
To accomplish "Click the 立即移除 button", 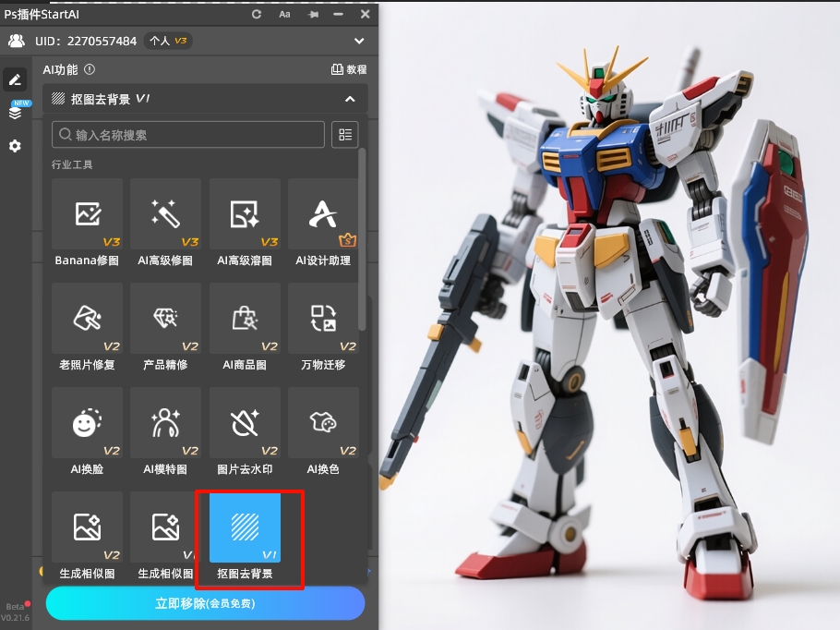I will (205, 603).
